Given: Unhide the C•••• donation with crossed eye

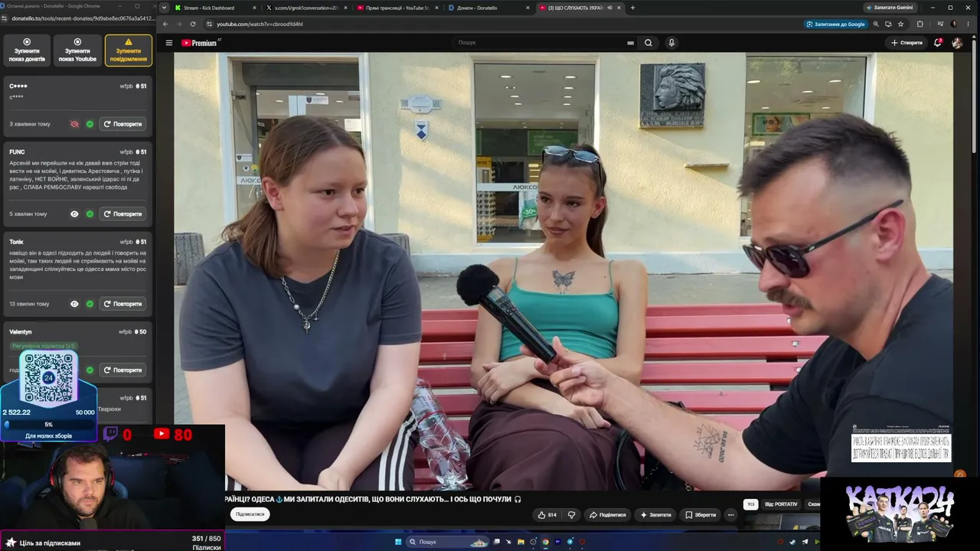Looking at the screenshot, I should [x=74, y=124].
